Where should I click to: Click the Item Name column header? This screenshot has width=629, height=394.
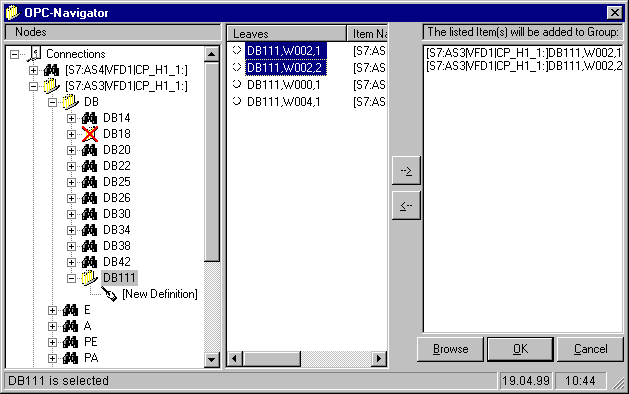367,33
